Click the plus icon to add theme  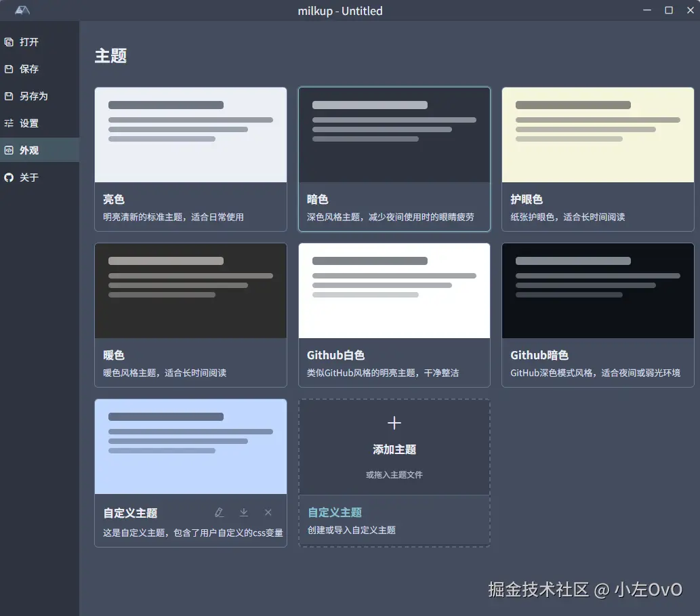(x=394, y=423)
